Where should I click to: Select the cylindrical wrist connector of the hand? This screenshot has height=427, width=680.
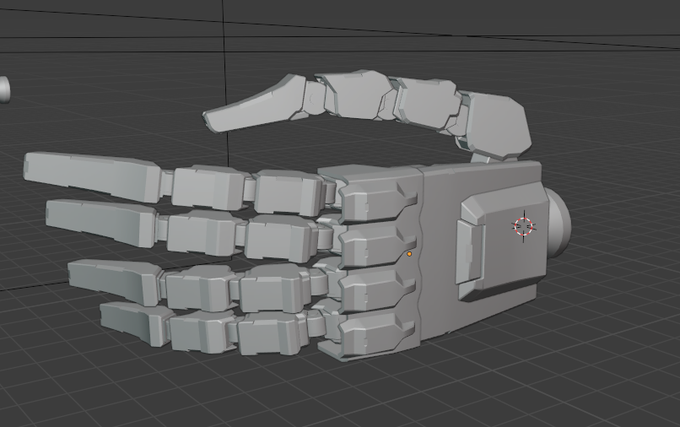pyautogui.click(x=559, y=223)
